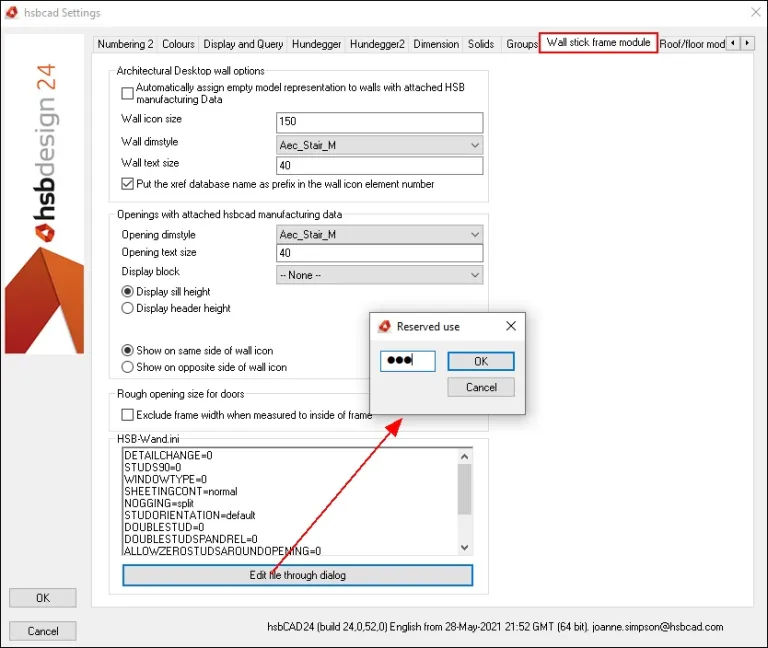Select Display sill height option
The width and height of the screenshot is (768, 648).
[127, 291]
